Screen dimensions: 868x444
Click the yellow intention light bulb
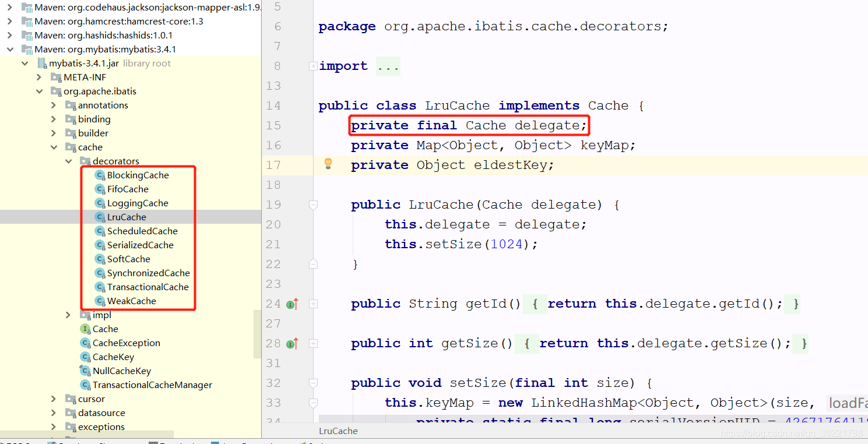[x=328, y=164]
